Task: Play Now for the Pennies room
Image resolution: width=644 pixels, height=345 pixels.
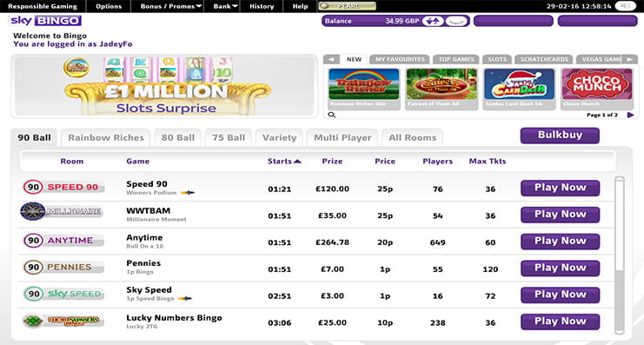Action: [x=561, y=269]
